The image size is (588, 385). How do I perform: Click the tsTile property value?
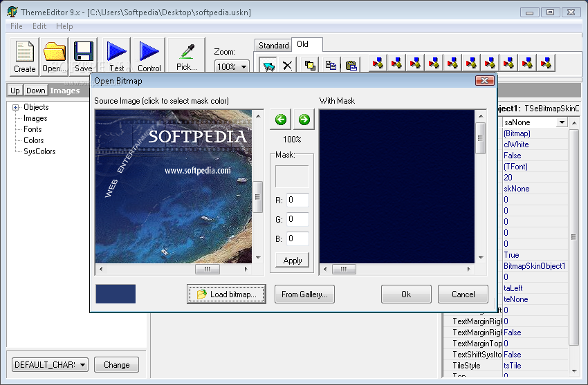point(512,366)
